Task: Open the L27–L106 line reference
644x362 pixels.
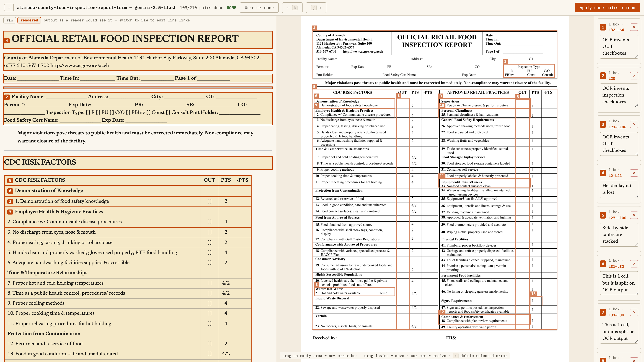Action: (x=617, y=218)
